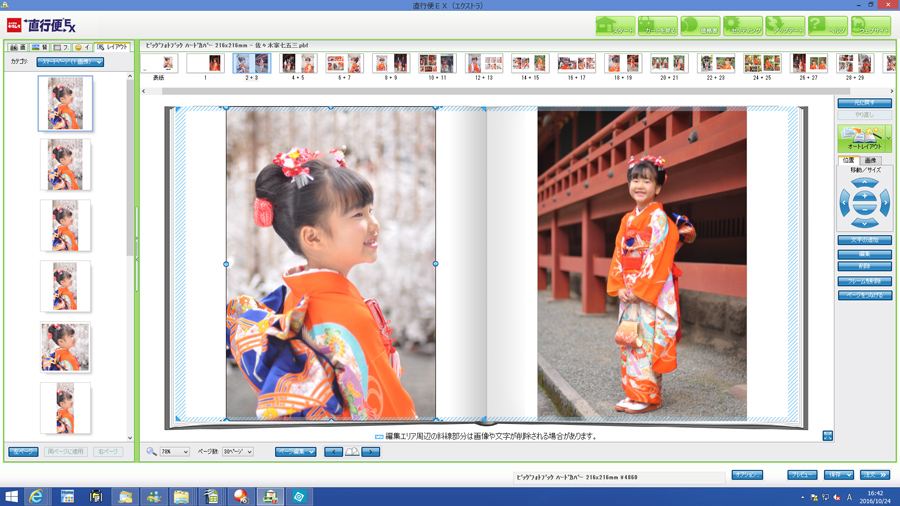Run the Auto Layout tool
This screenshot has height=506, width=900.
click(859, 138)
